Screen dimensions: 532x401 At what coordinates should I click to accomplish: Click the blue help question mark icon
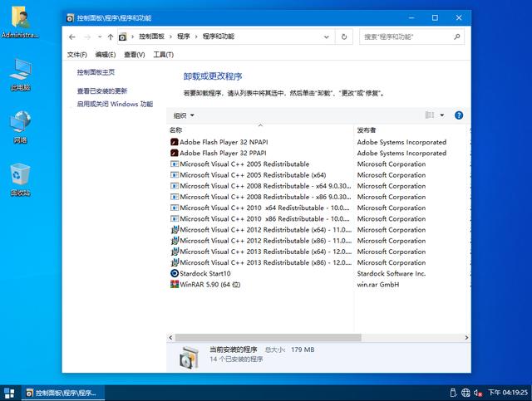point(459,115)
